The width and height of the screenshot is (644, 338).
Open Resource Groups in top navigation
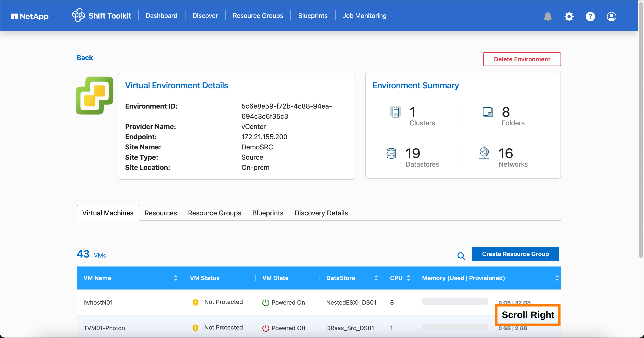click(258, 16)
